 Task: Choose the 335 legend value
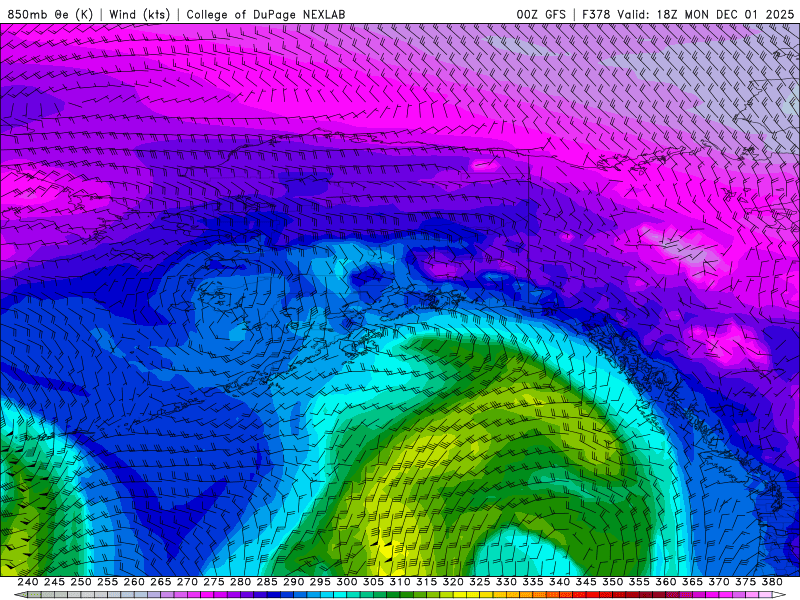(533, 582)
